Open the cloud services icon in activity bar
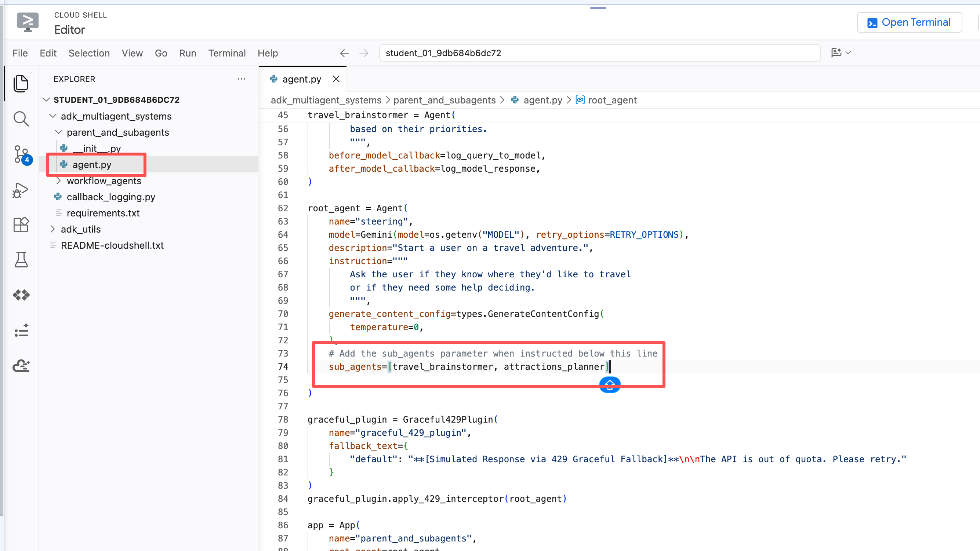 [x=21, y=366]
